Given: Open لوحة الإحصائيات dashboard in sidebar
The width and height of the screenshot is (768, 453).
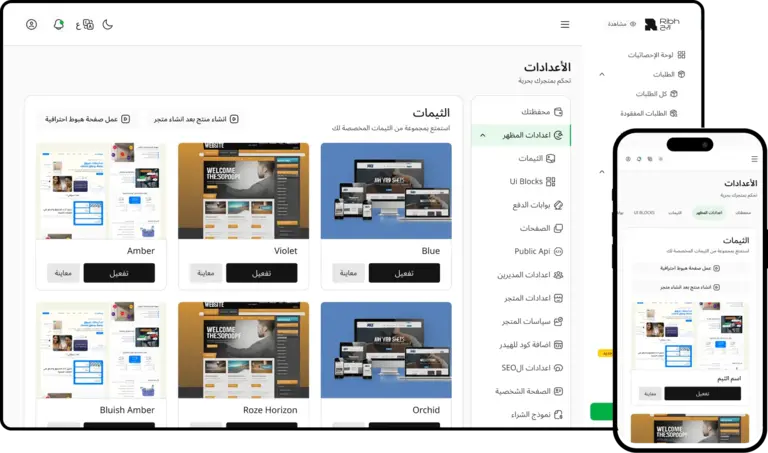Looking at the screenshot, I should [x=655, y=55].
